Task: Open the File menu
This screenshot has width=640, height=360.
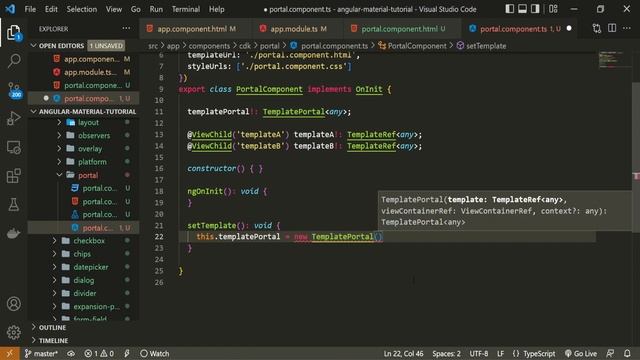Action: [x=30, y=9]
